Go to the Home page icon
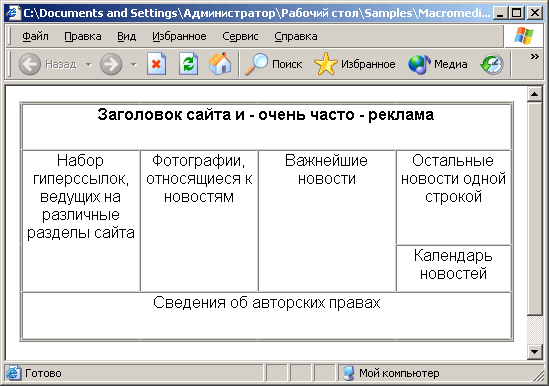The width and height of the screenshot is (549, 386). click(220, 64)
